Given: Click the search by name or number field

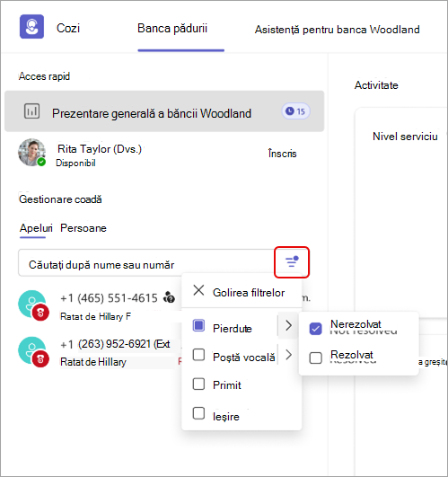Looking at the screenshot, I should click(145, 263).
